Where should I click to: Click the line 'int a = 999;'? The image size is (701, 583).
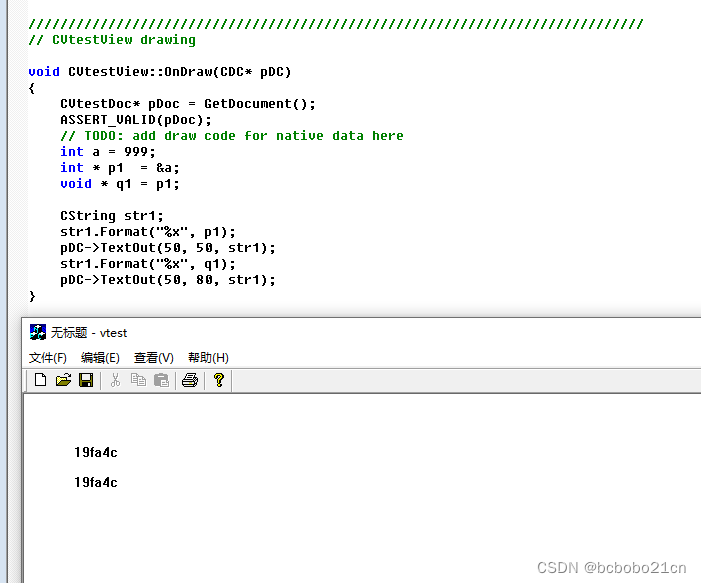108,152
